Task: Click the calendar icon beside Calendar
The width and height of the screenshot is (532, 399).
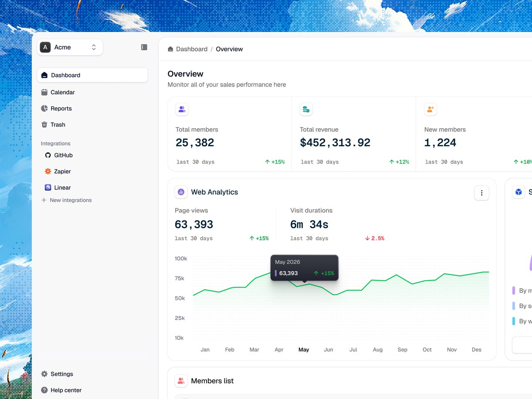Action: pyautogui.click(x=44, y=92)
